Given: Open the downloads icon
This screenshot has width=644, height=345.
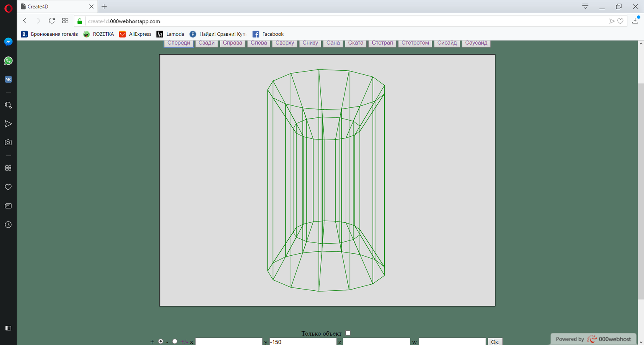Looking at the screenshot, I should click(x=635, y=20).
